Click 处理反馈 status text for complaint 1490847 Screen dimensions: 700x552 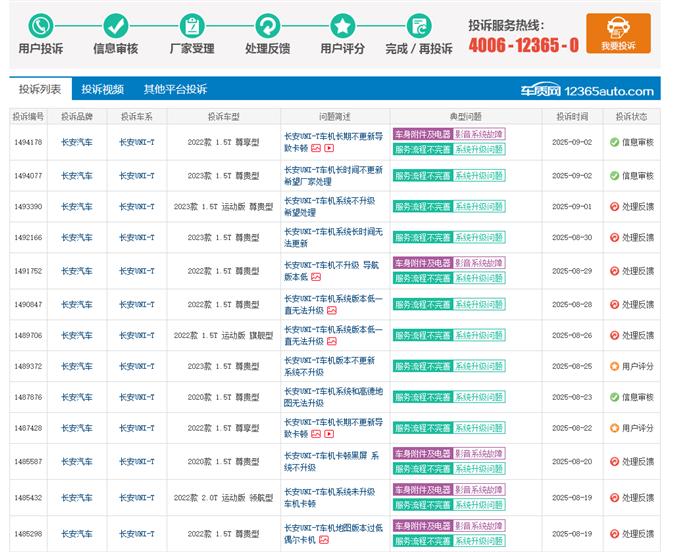638,305
